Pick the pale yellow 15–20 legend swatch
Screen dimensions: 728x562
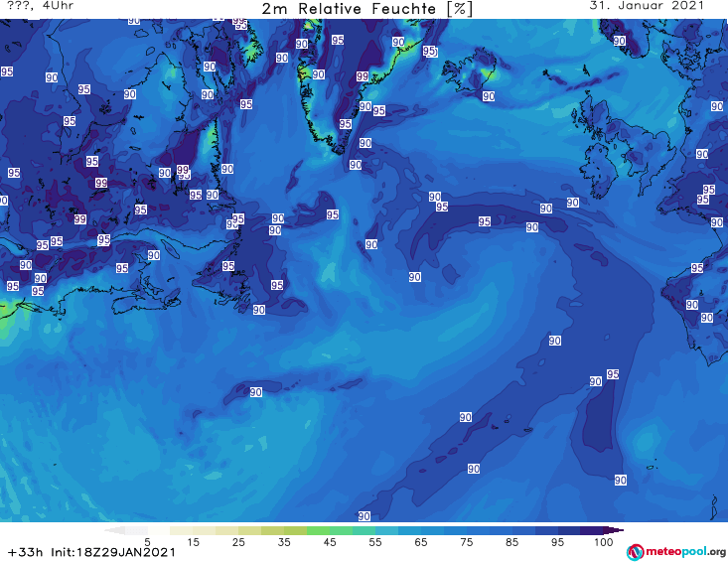pyautogui.click(x=205, y=530)
